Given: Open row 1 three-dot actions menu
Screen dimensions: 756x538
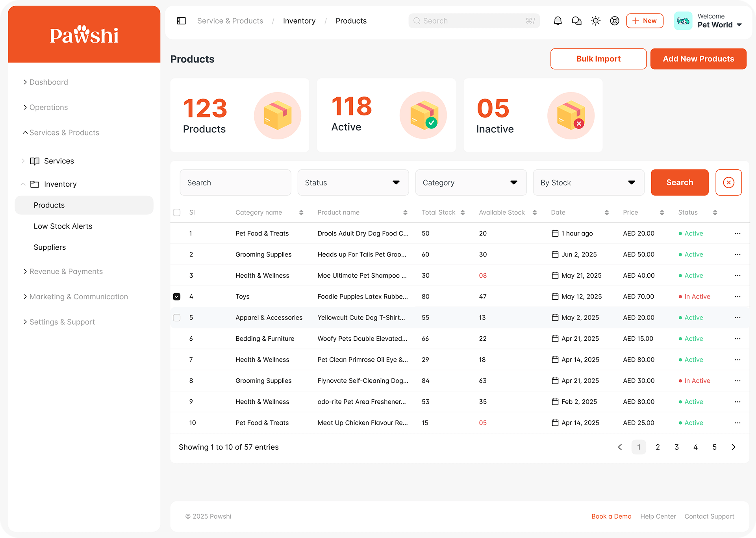Looking at the screenshot, I should click(737, 234).
